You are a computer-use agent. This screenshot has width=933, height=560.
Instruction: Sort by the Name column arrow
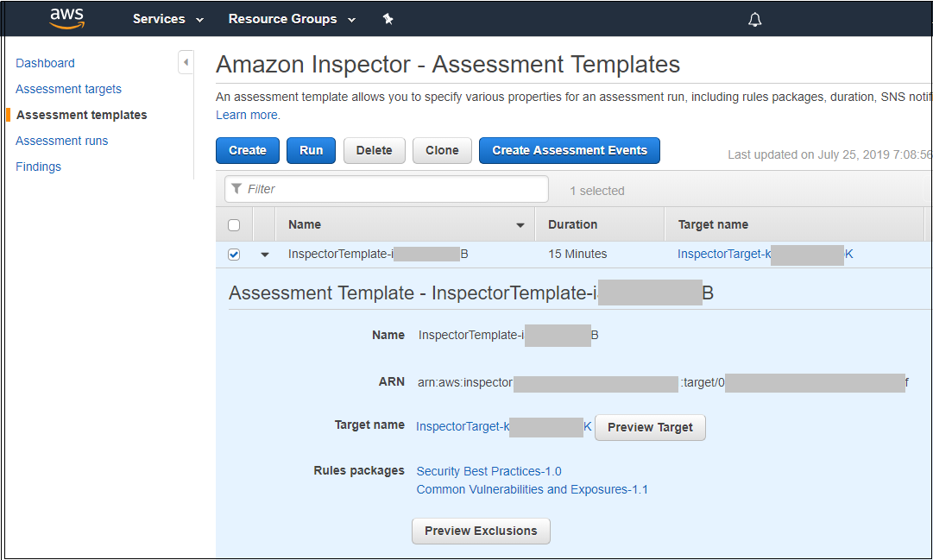pyautogui.click(x=520, y=225)
